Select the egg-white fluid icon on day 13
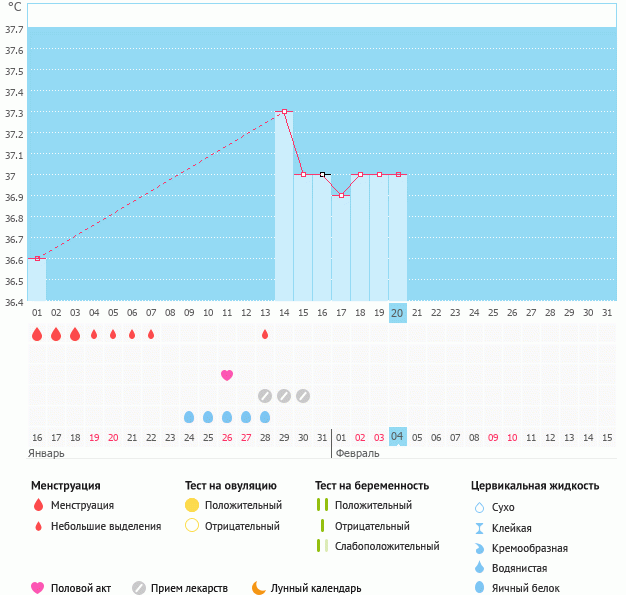 click(x=265, y=417)
